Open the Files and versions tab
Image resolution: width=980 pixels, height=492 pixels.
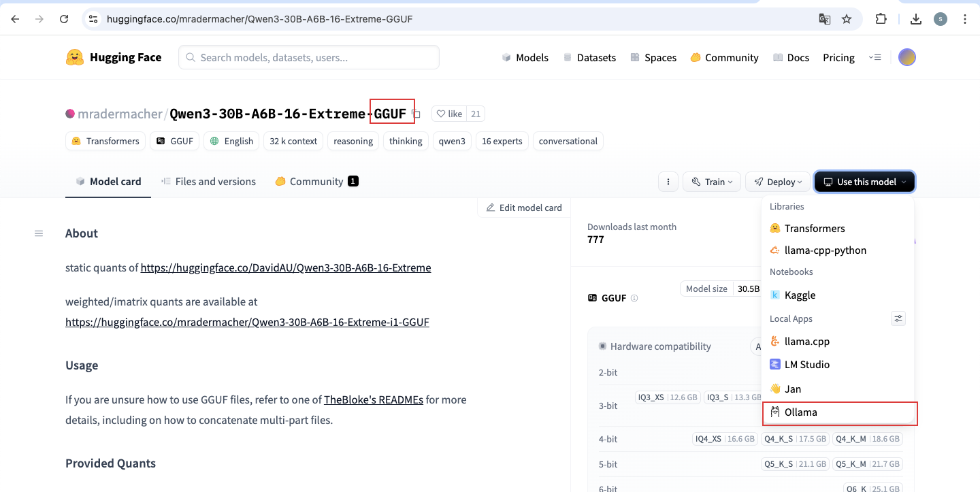208,182
